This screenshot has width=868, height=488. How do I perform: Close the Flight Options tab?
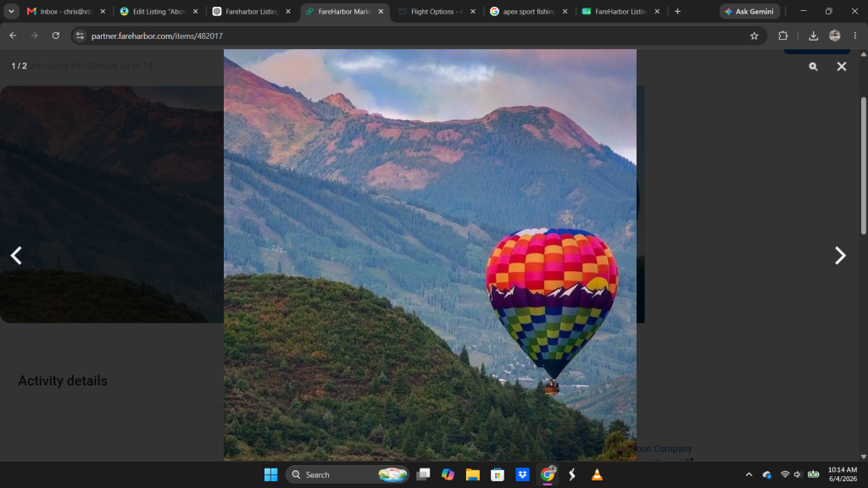(x=473, y=11)
